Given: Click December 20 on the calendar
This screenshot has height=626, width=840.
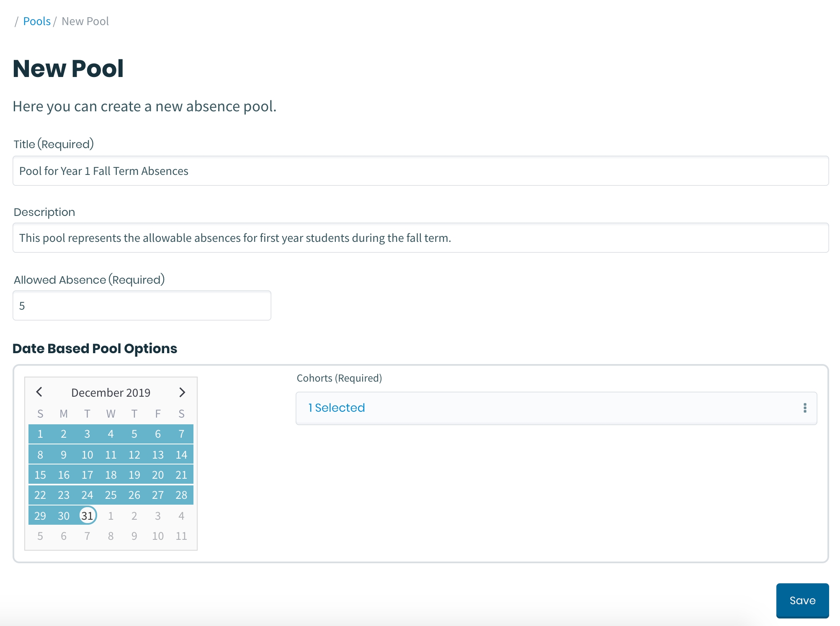Looking at the screenshot, I should point(158,475).
